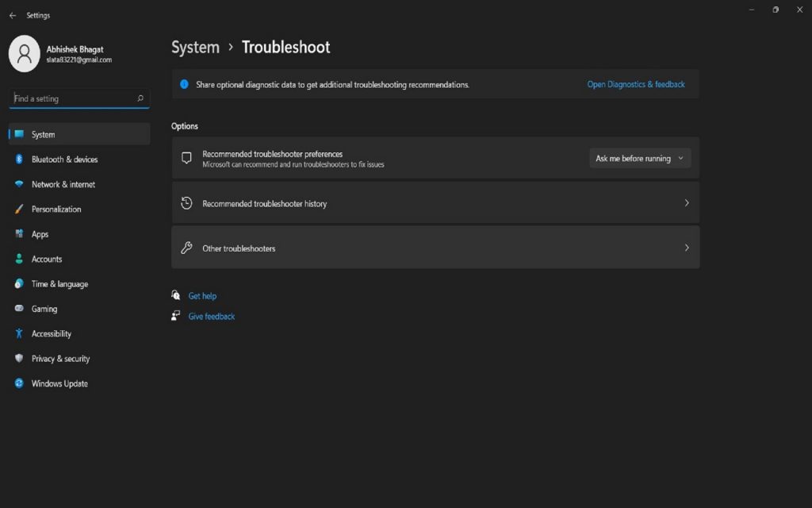
Task: Click the Get help link
Action: [202, 295]
